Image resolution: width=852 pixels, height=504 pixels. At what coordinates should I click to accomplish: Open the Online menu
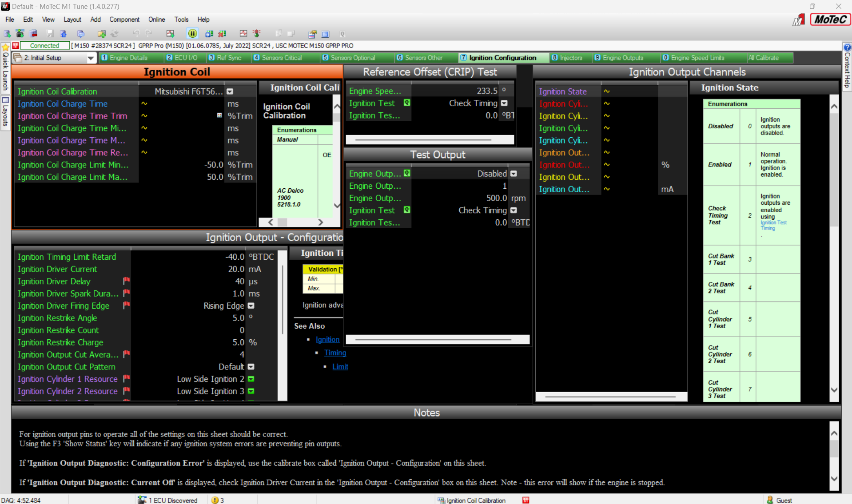pos(156,19)
